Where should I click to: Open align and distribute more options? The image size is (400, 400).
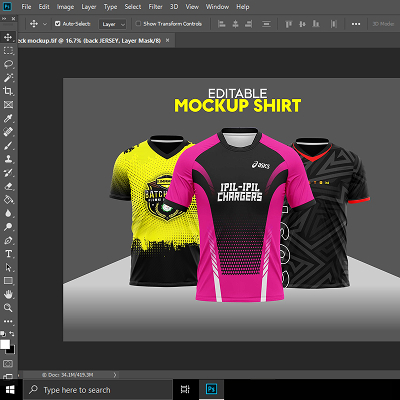356,24
